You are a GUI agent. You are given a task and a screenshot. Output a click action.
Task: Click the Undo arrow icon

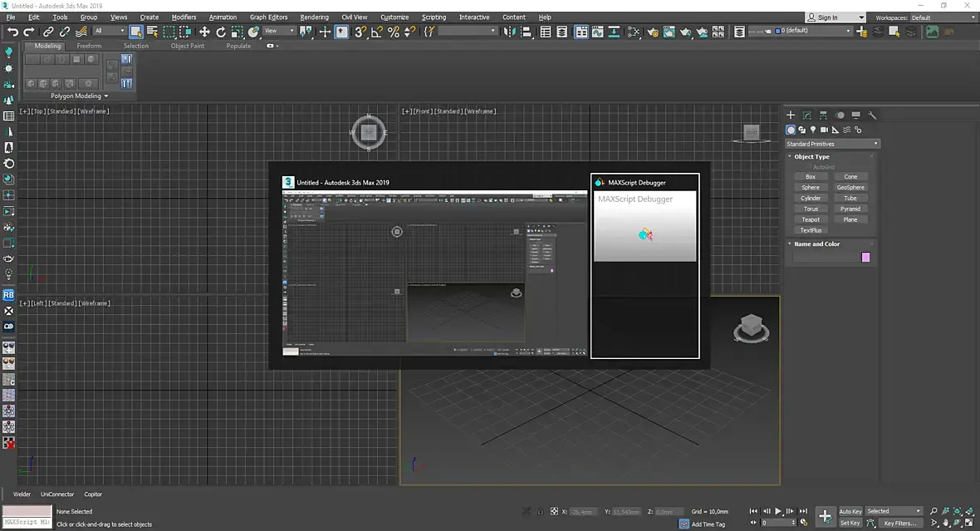(x=12, y=32)
